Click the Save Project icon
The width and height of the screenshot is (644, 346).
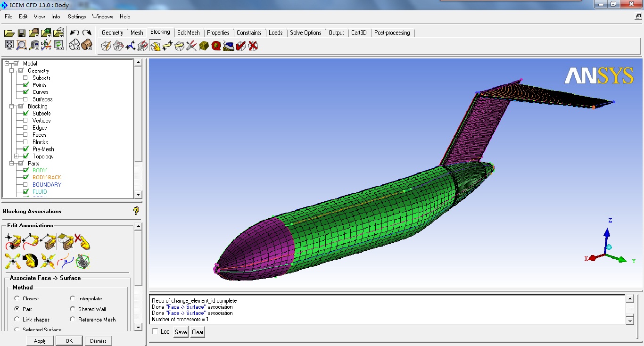point(21,33)
